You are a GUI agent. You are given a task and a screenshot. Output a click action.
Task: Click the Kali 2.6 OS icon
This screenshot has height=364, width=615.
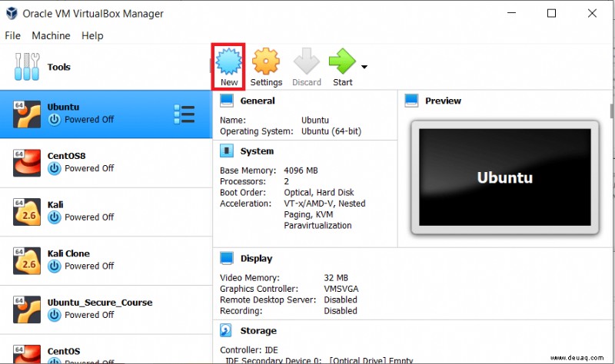(x=27, y=212)
